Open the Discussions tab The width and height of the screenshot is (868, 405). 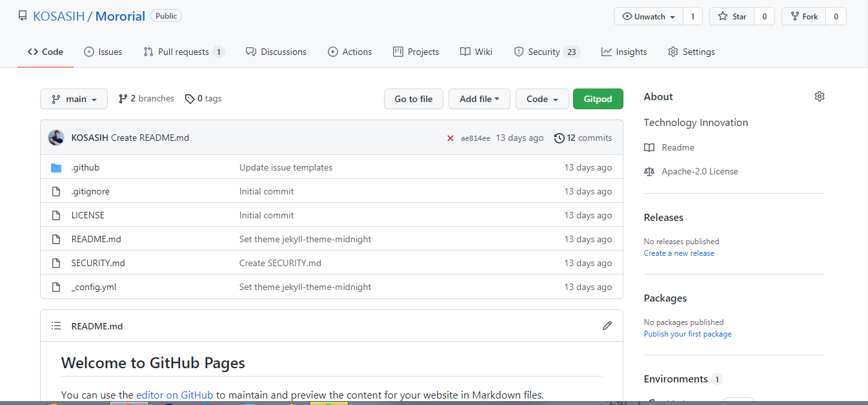pyautogui.click(x=276, y=52)
